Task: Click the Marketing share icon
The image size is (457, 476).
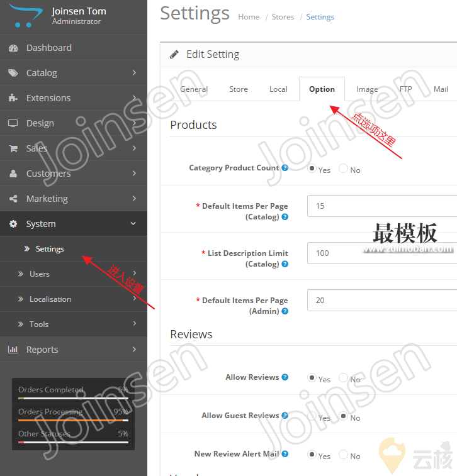Action: coord(13,199)
